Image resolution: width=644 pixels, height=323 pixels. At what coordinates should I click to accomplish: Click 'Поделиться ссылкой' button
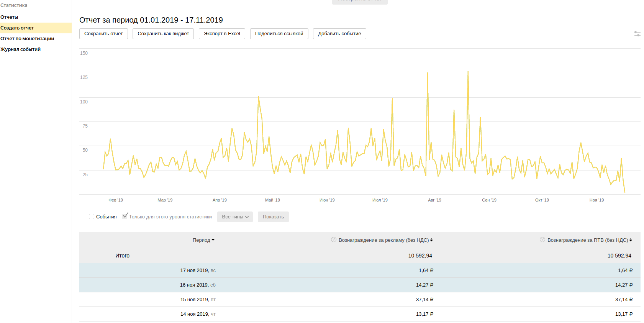coord(279,34)
